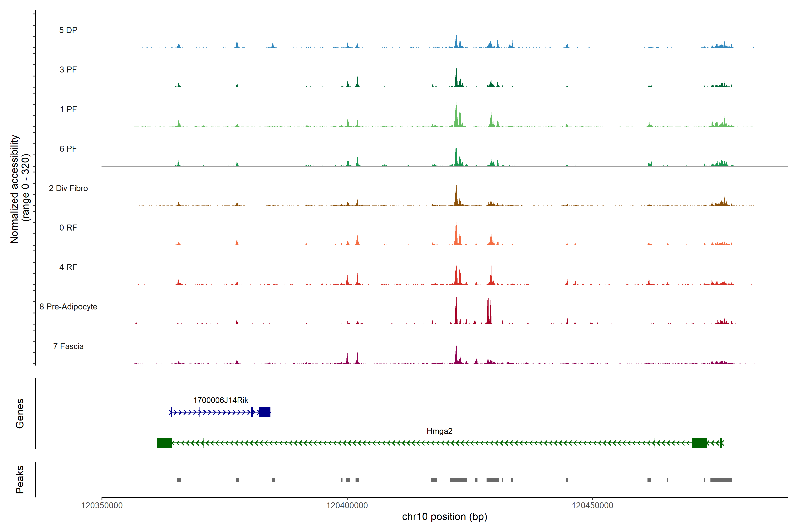Click the blue 1700006J14Rik end exon box
The height and width of the screenshot is (532, 798).
tap(265, 412)
